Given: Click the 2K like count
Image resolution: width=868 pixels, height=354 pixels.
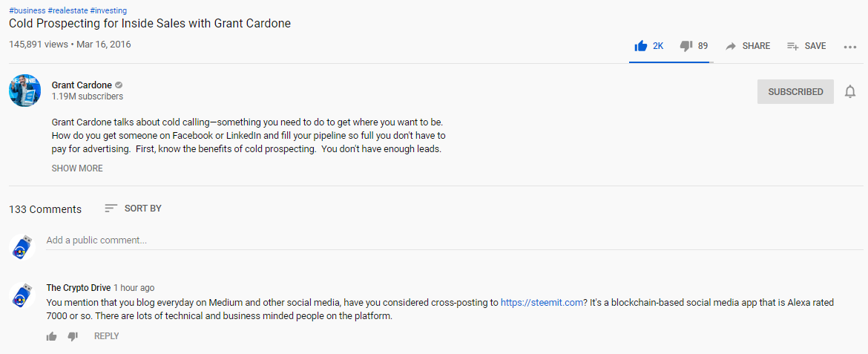Looking at the screenshot, I should [657, 46].
